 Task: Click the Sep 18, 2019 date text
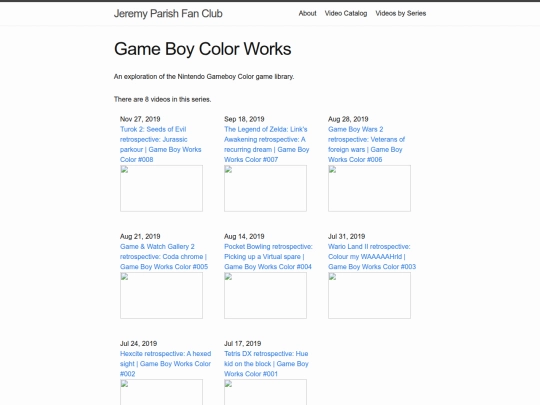pos(244,119)
